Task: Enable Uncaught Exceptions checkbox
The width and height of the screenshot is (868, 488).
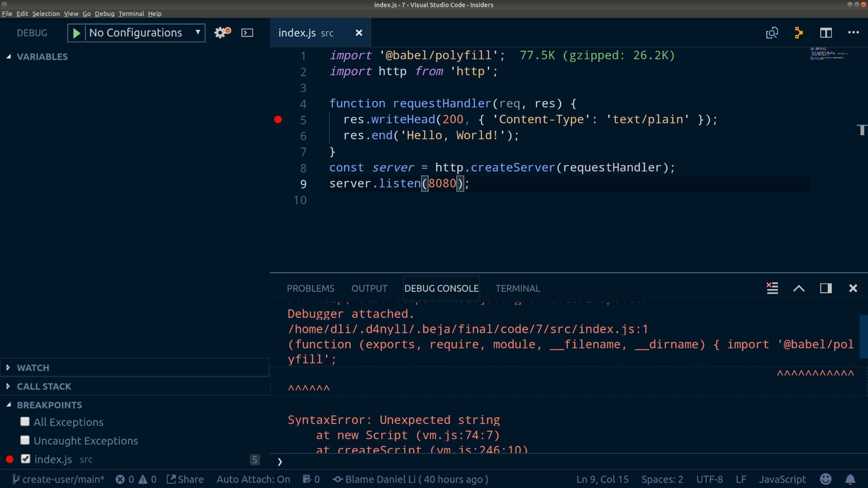Action: (25, 440)
